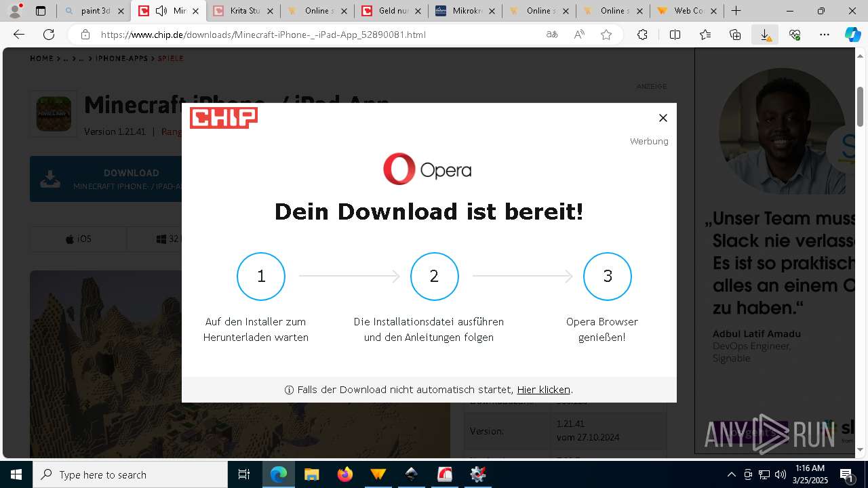This screenshot has width=868, height=488.
Task: Open Task View on the taskbar
Action: 244,474
